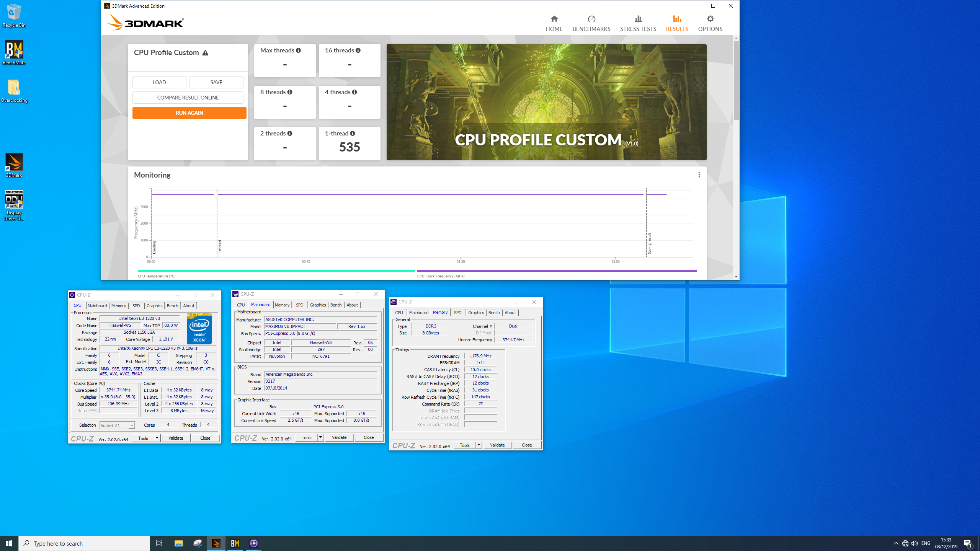
Task: Click the Core Speed value 3744.74 MHz
Action: (118, 390)
